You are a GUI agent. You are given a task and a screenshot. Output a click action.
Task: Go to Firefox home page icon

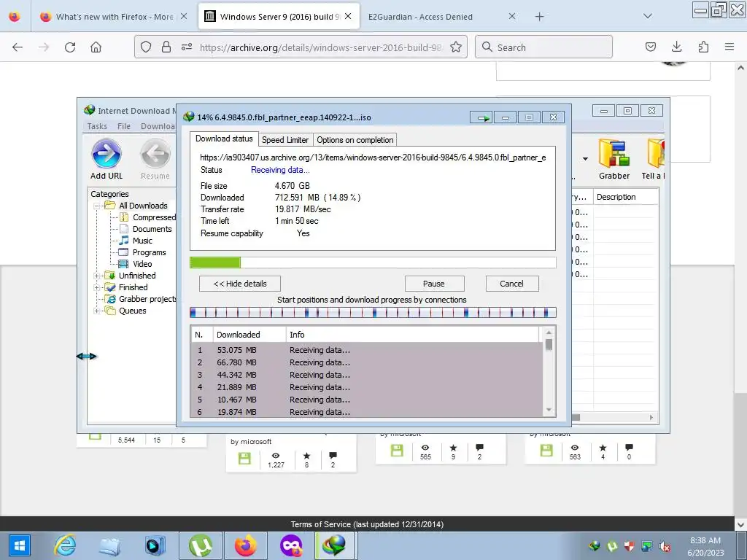click(x=96, y=47)
